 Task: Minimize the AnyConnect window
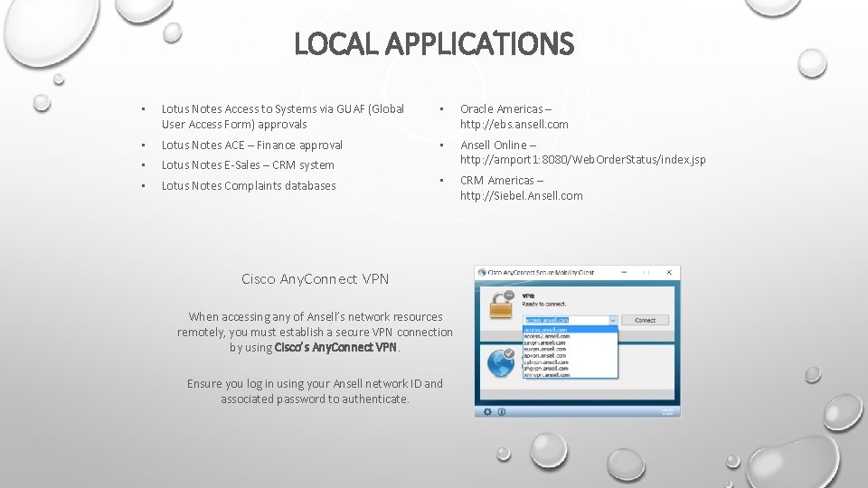(x=624, y=272)
